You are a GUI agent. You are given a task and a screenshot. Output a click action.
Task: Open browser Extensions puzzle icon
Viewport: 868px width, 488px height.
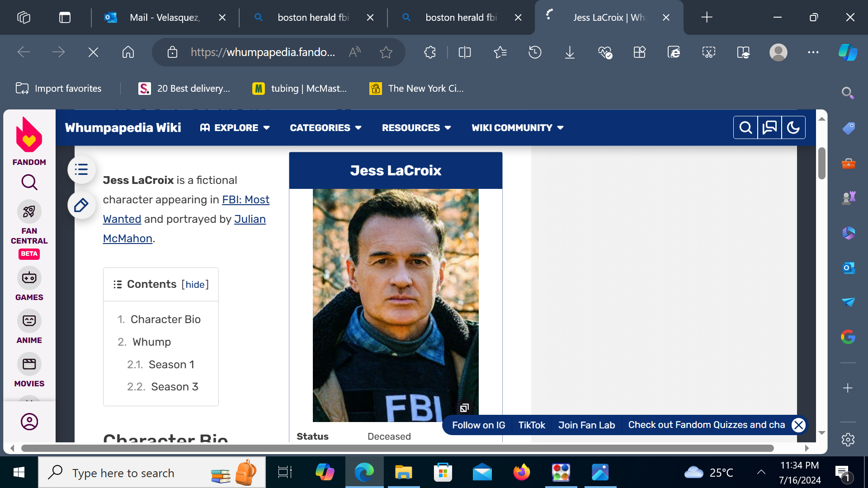coord(430,52)
